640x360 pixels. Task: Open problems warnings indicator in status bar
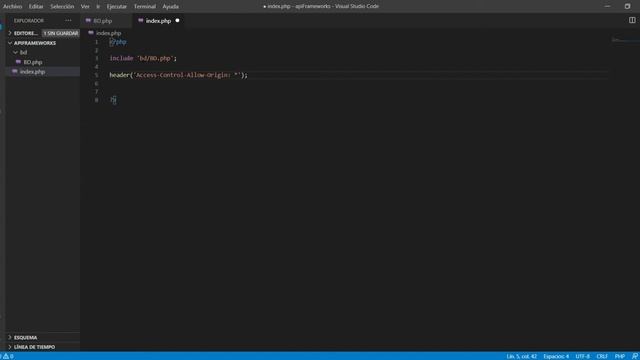tap(8, 356)
